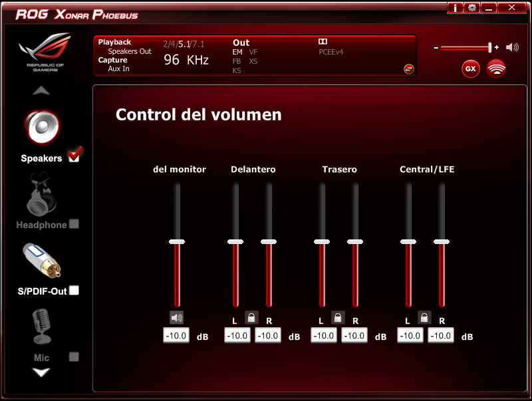Image resolution: width=532 pixels, height=401 pixels.
Task: Click the Central/LFE R dB field
Action: [441, 336]
